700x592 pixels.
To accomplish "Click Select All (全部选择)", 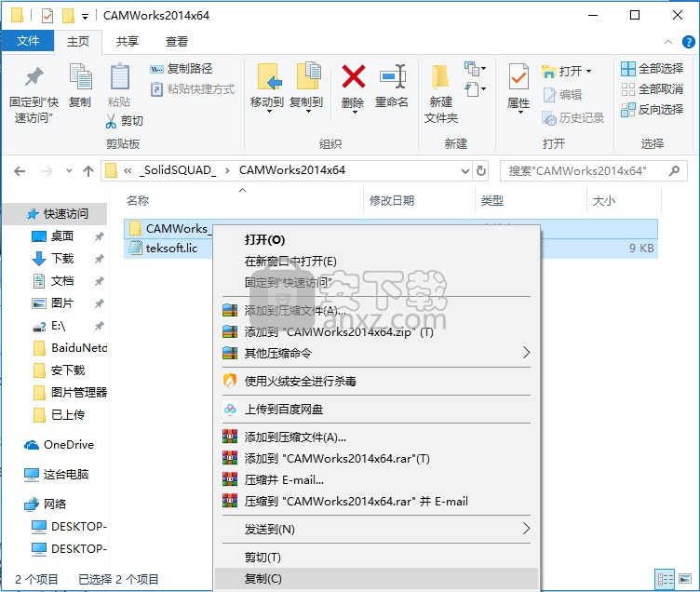I will 652,68.
